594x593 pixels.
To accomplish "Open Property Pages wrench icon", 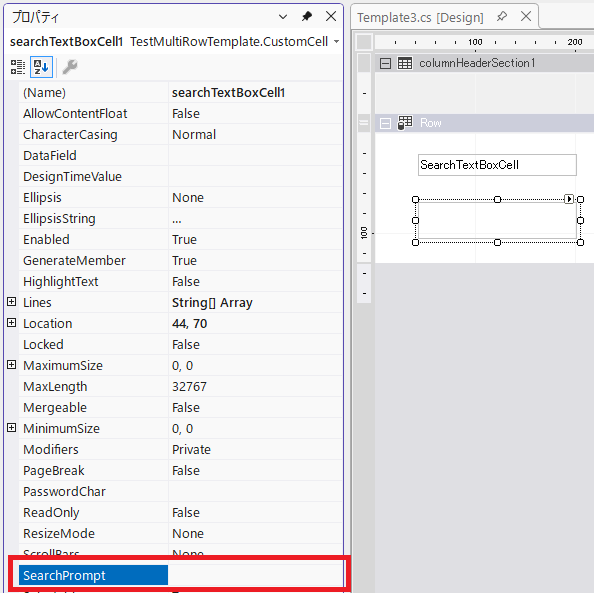I will (x=70, y=67).
